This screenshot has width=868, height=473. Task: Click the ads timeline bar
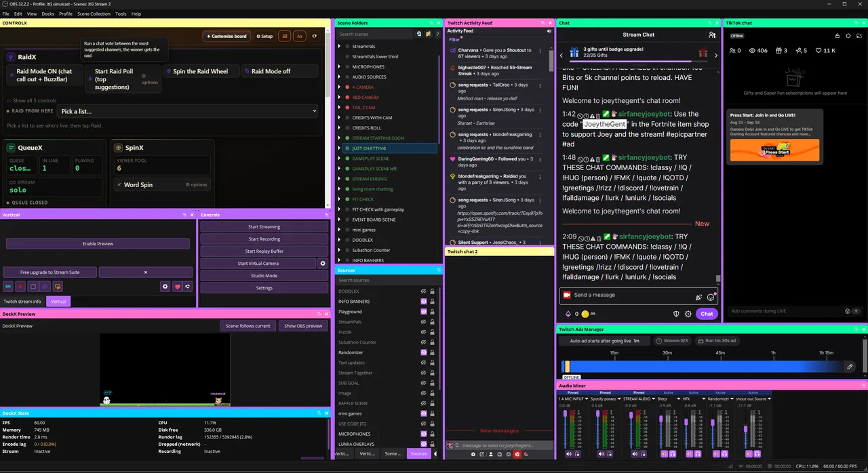[701, 367]
